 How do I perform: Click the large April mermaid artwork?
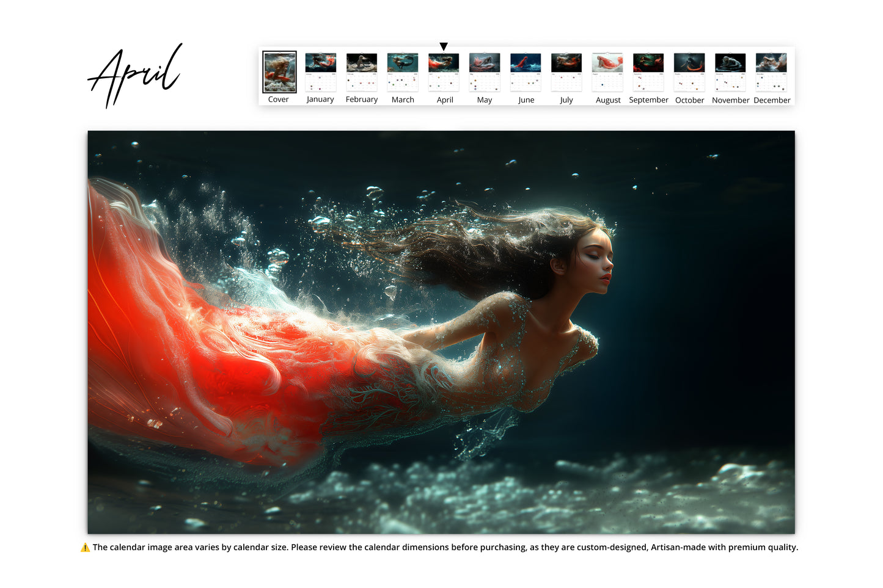tap(441, 332)
